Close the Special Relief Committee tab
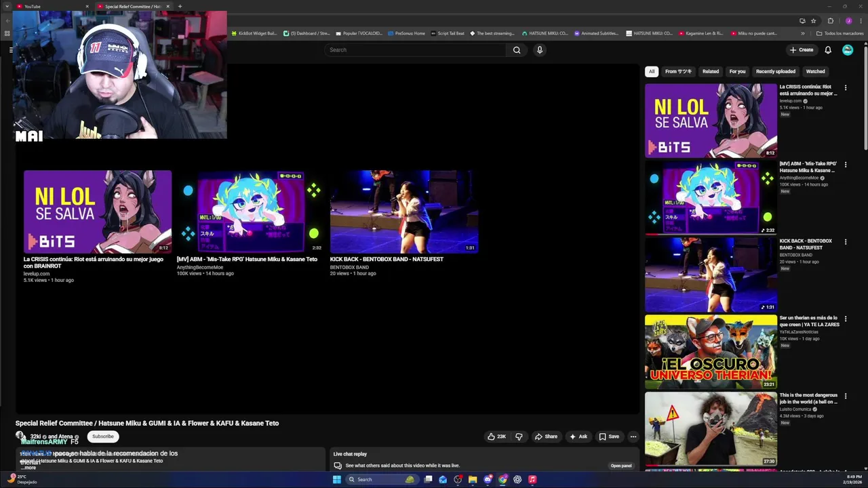 click(167, 6)
